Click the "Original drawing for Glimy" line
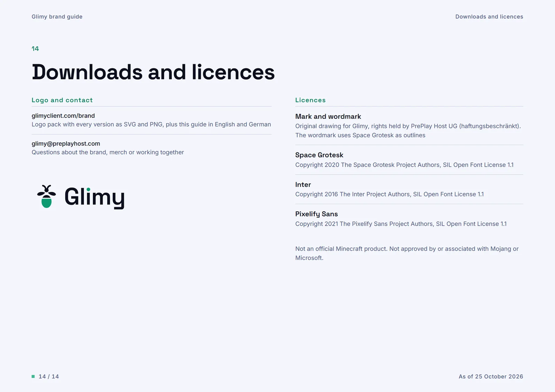The image size is (555, 392). click(x=408, y=126)
